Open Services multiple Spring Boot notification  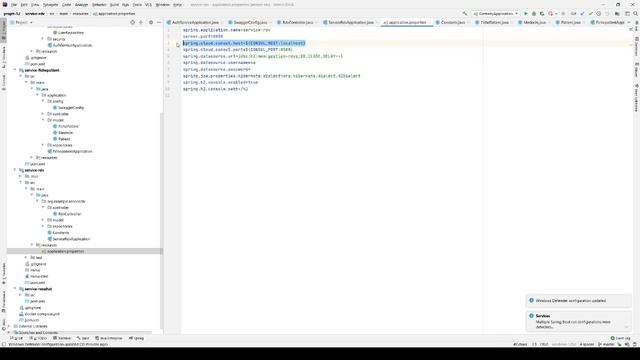click(578, 321)
